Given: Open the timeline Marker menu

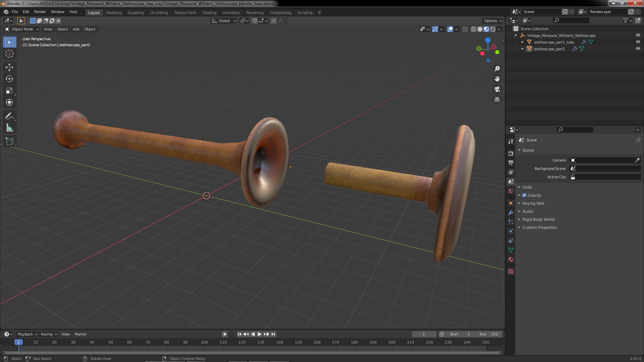Looking at the screenshot, I should 80,334.
